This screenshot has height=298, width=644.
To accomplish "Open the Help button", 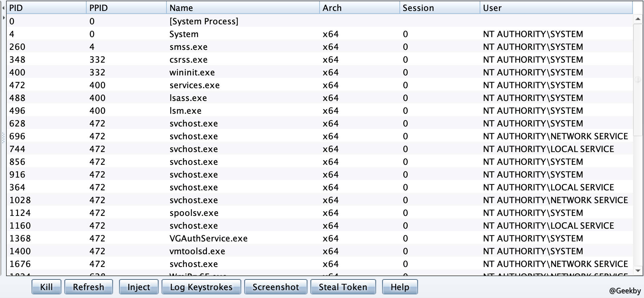I will click(399, 287).
